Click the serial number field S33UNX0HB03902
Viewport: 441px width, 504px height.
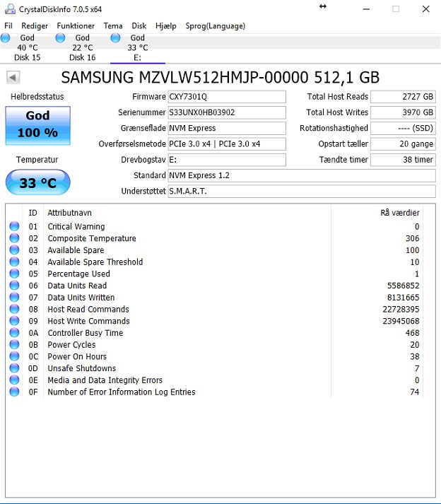tap(227, 112)
